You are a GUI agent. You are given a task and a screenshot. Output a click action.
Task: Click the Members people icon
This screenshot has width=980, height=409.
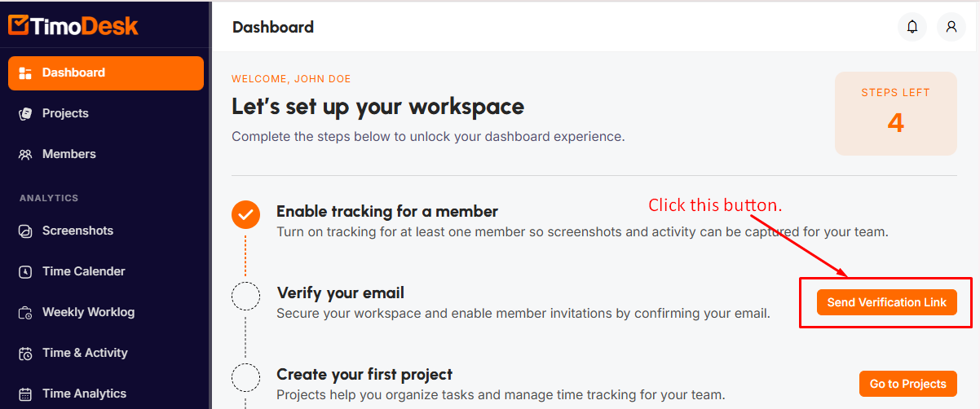click(25, 155)
